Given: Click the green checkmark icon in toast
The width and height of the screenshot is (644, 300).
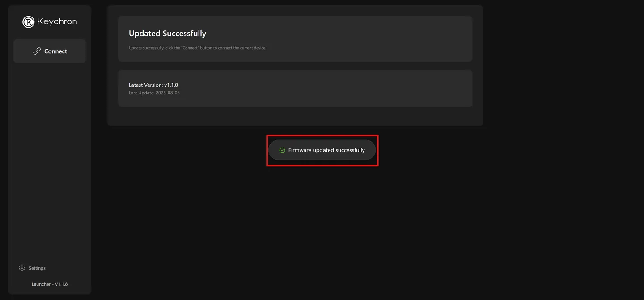Looking at the screenshot, I should [x=282, y=150].
